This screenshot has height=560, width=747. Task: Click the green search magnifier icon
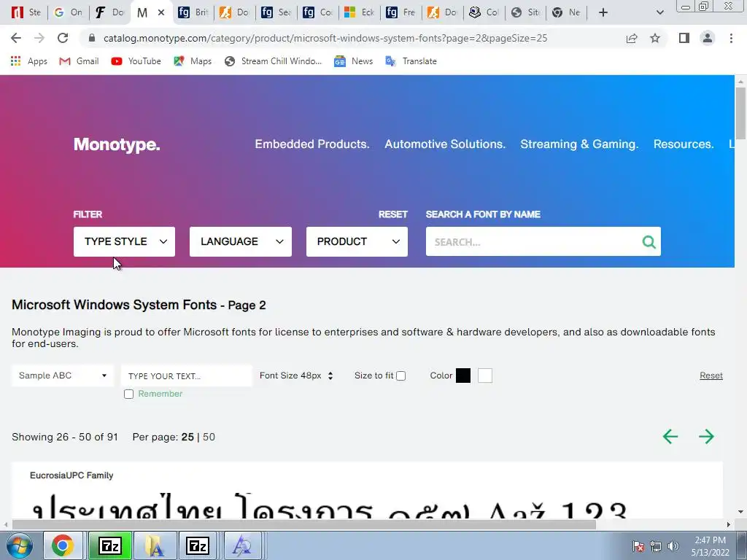pos(649,242)
